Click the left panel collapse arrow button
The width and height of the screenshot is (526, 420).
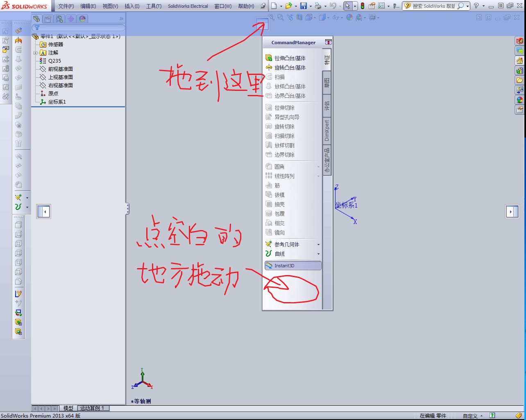[44, 212]
